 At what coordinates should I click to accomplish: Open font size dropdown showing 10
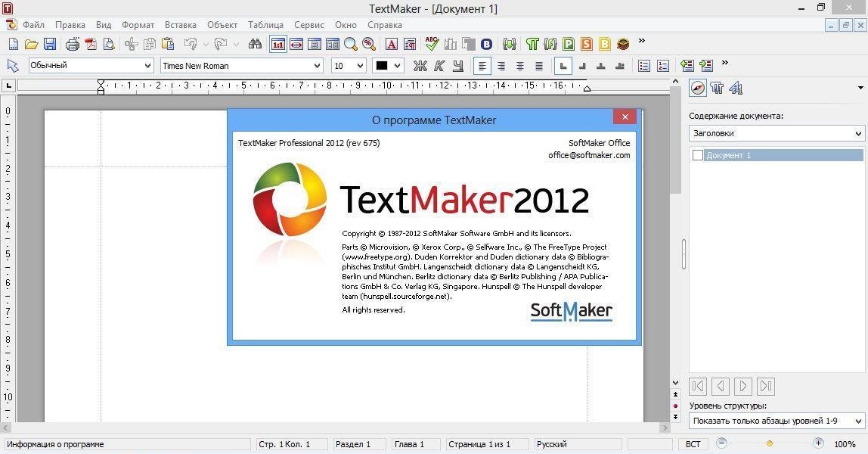pyautogui.click(x=361, y=66)
